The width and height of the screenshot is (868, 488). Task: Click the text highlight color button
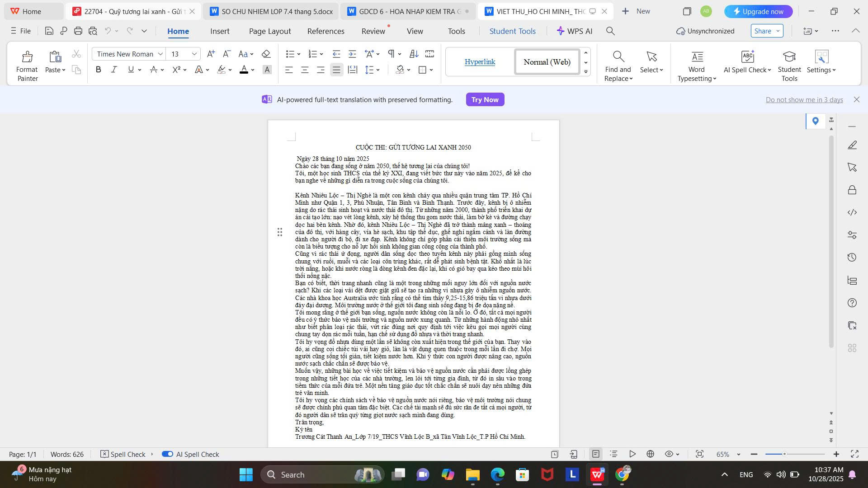point(221,70)
